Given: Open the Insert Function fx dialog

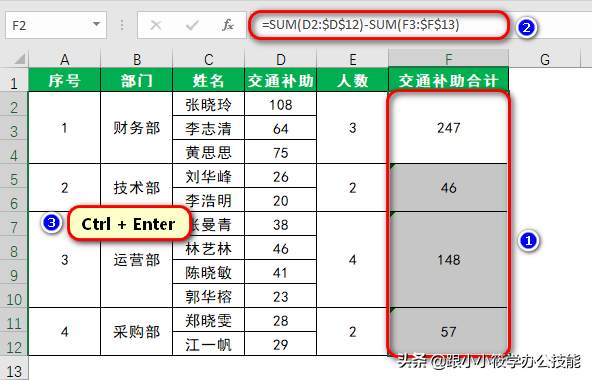Looking at the screenshot, I should (x=228, y=25).
